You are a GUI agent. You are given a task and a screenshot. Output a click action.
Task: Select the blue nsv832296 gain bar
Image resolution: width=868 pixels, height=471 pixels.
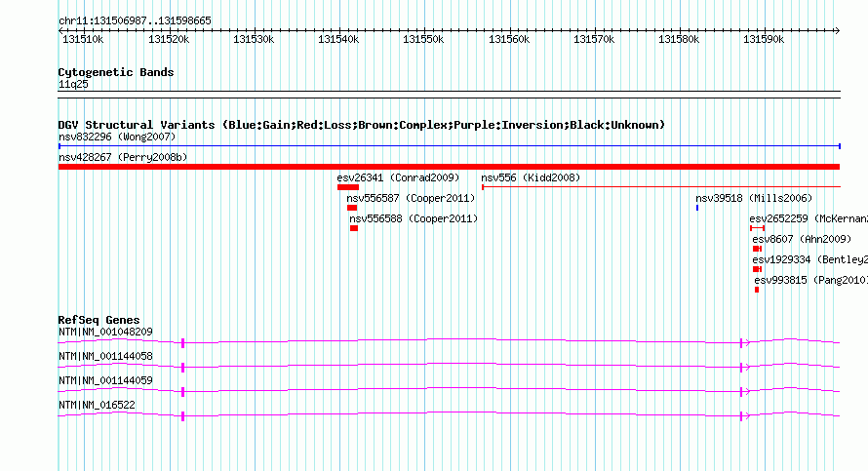point(450,146)
